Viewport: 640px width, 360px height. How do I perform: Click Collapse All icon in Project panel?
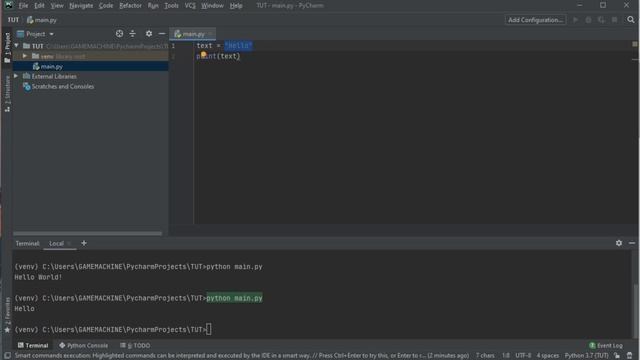tap(132, 34)
